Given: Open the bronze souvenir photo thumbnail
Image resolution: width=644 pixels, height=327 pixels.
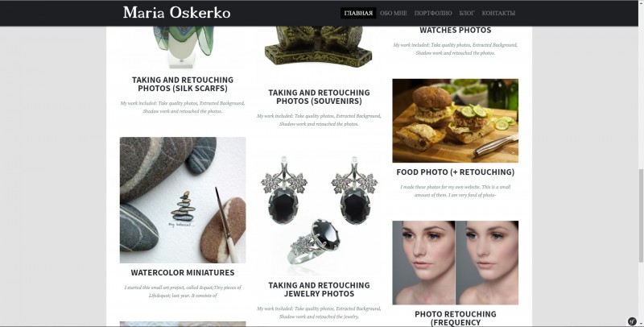Looking at the screenshot, I should pos(319,48).
